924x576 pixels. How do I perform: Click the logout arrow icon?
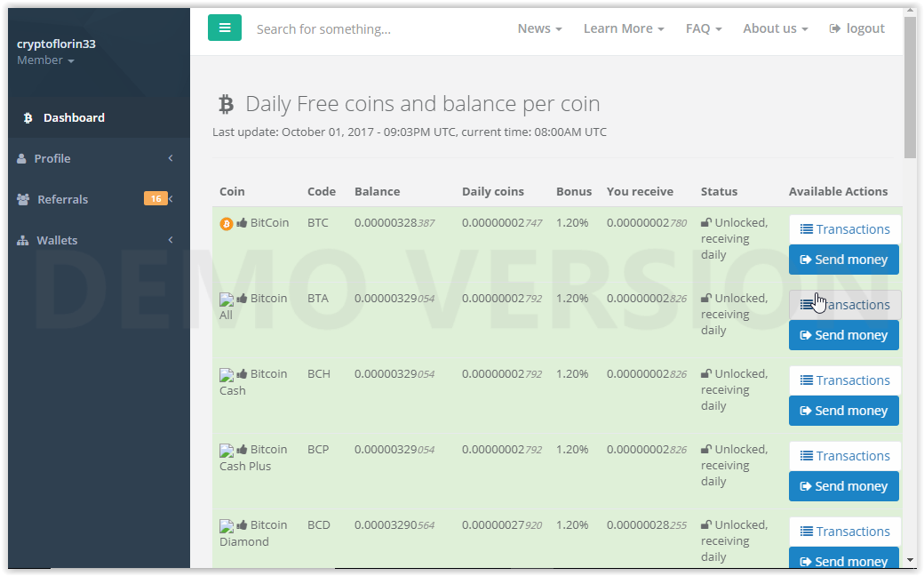click(x=834, y=28)
